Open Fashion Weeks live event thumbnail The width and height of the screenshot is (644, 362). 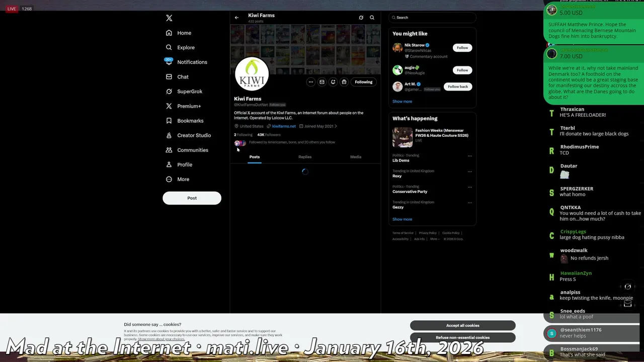tap(403, 137)
